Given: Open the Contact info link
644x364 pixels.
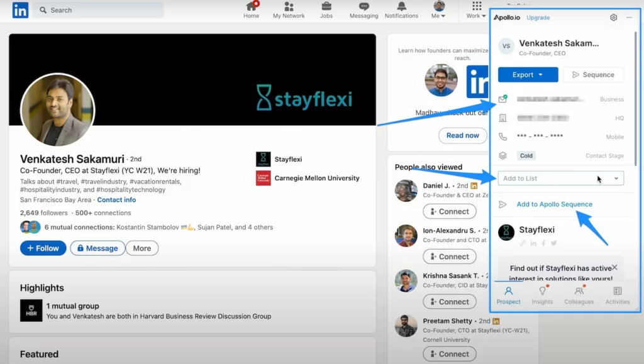Looking at the screenshot, I should [x=116, y=200].
